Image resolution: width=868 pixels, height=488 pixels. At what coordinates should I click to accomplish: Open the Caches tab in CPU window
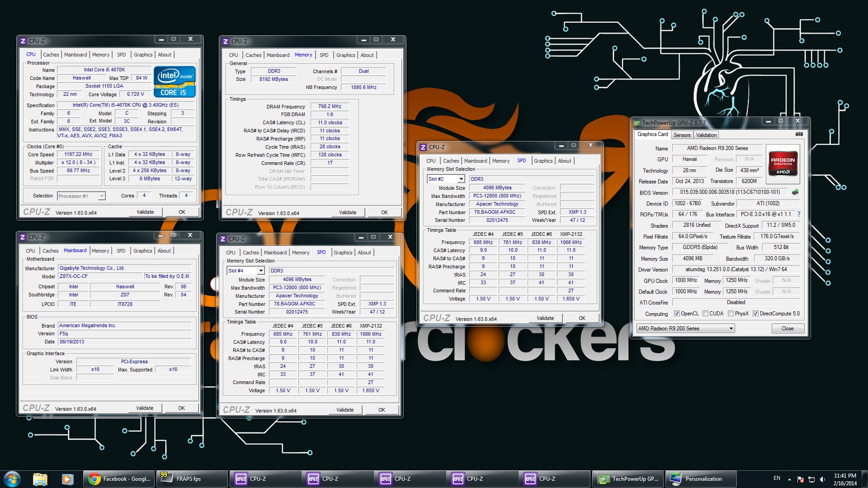51,55
